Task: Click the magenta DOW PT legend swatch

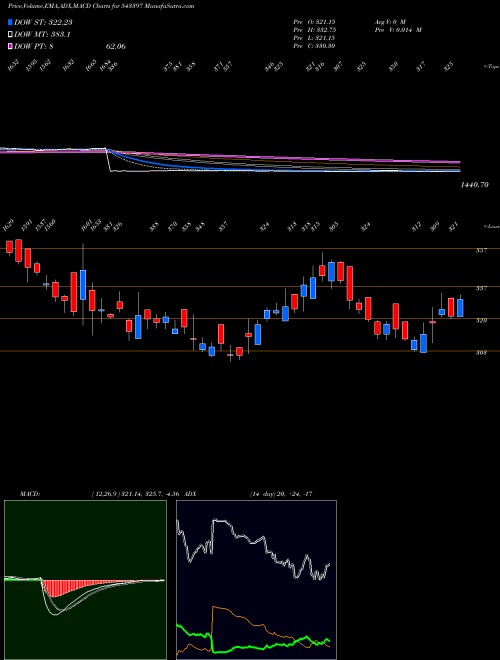Action: [10, 46]
